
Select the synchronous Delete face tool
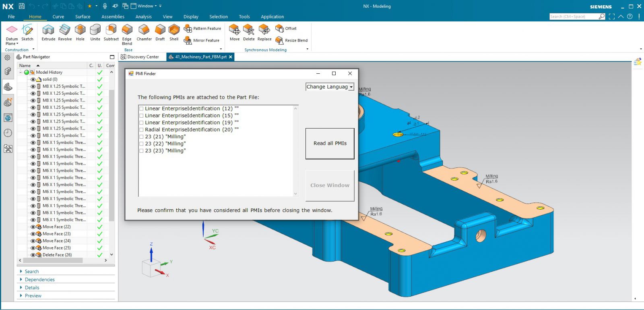[x=249, y=32]
